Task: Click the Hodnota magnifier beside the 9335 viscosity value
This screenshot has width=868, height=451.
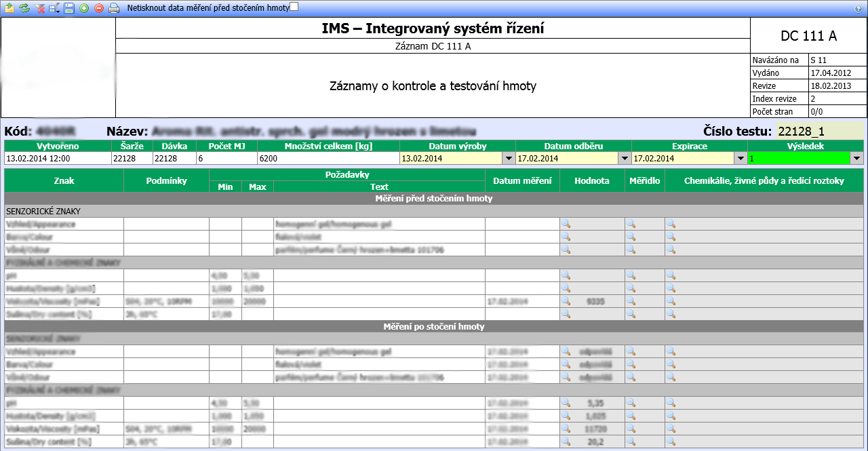Action: [x=566, y=301]
